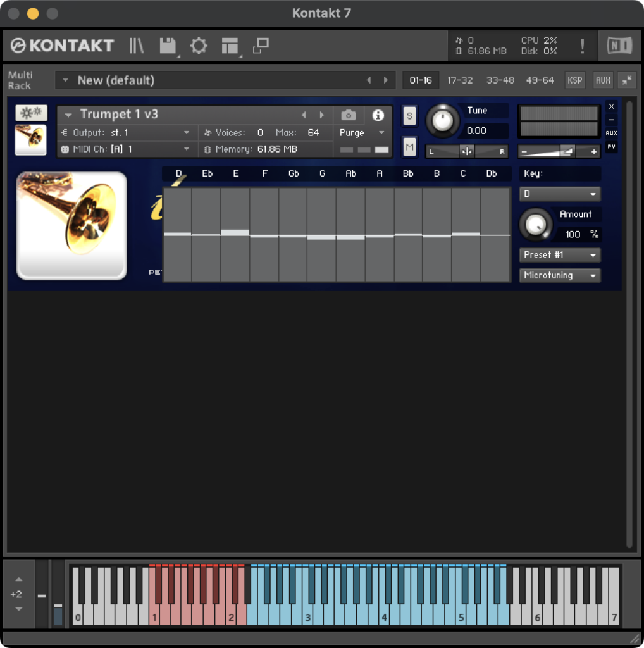Toggle KSP multi script editor
Screen dimensions: 644x648
tap(574, 80)
